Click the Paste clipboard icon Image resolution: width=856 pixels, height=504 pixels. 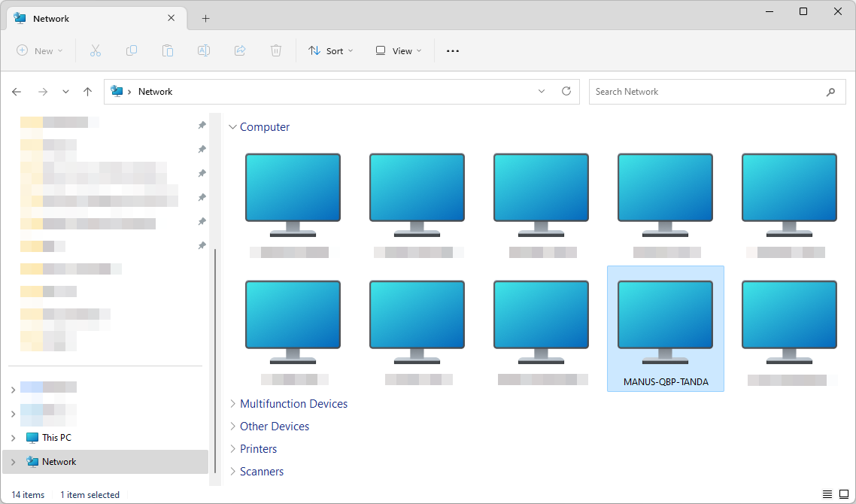(x=168, y=50)
